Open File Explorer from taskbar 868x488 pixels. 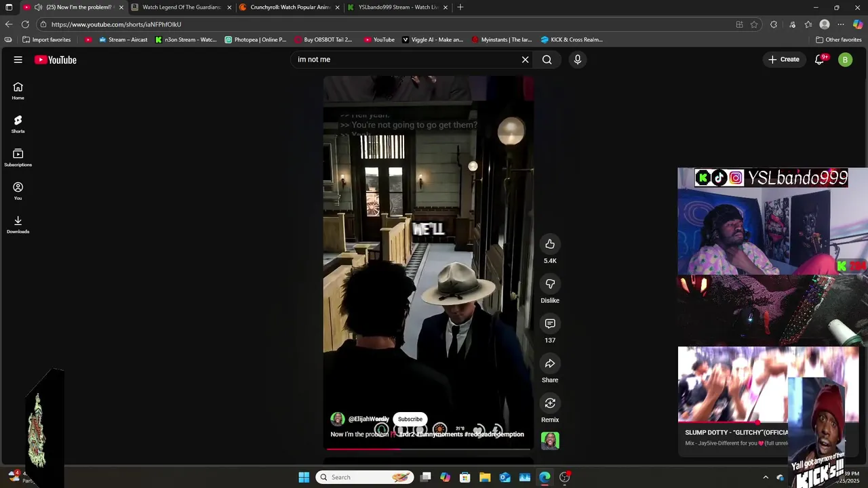click(485, 477)
